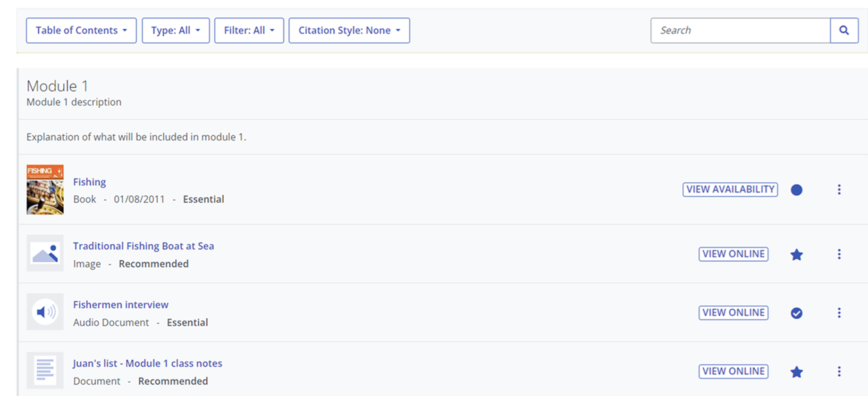868x396 pixels.
Task: Open the Type: All dropdown
Action: coord(176,31)
